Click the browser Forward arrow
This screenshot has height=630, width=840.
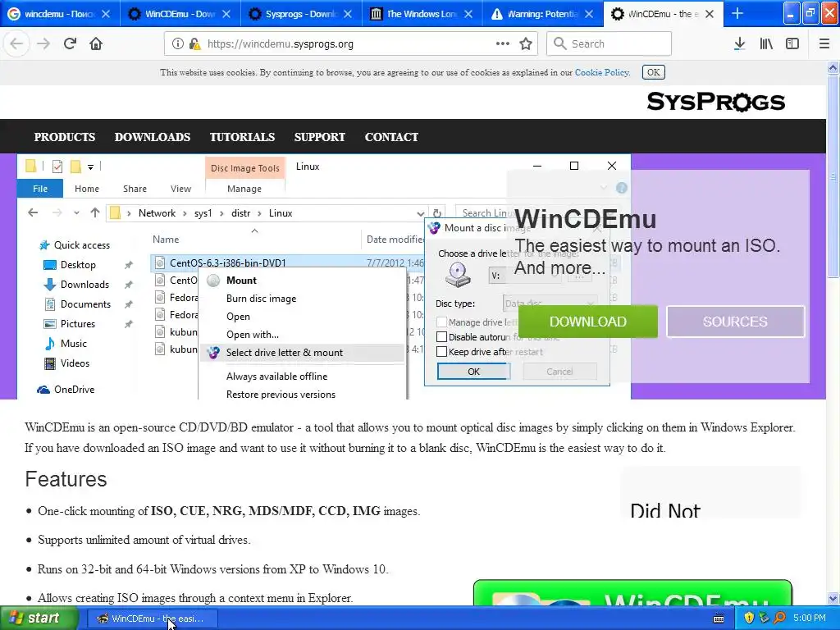[x=43, y=43]
